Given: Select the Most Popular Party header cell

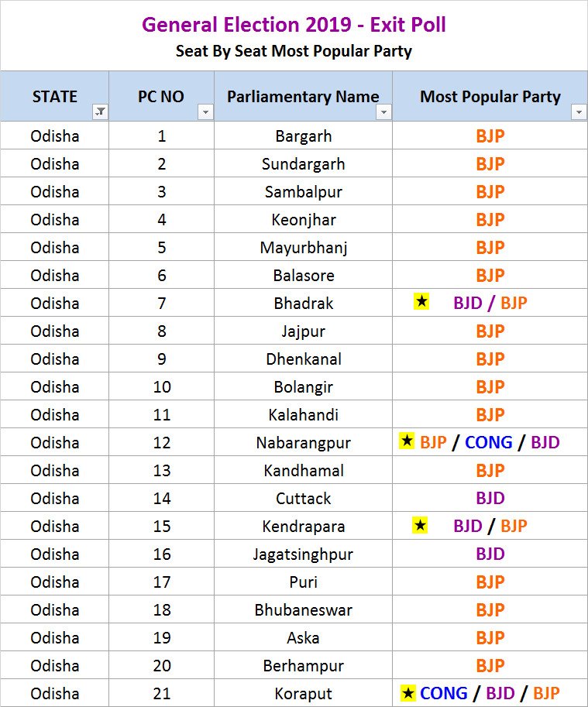Looking at the screenshot, I should [x=490, y=97].
